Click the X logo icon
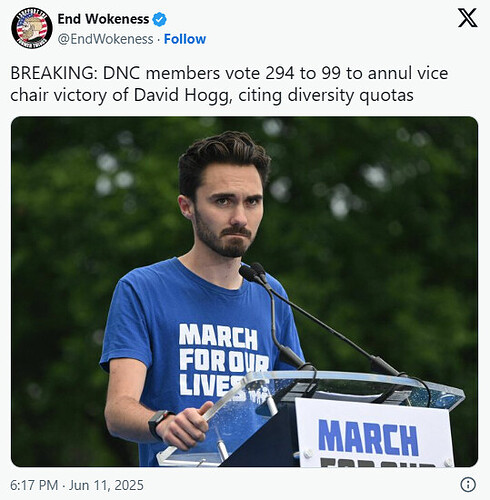 (467, 18)
